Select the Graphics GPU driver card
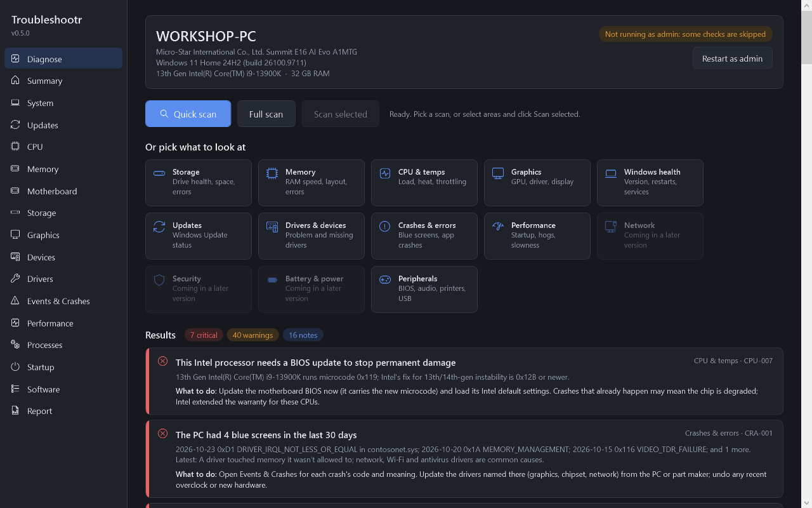 point(537,182)
